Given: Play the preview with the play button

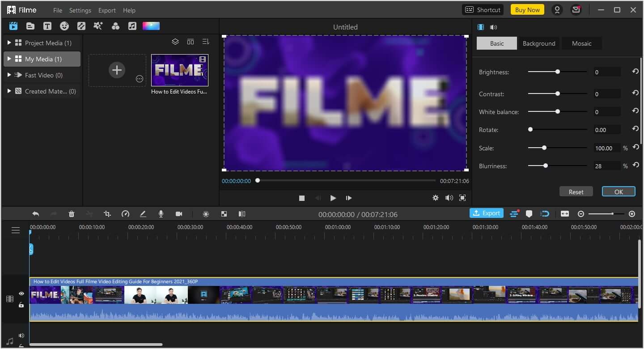Looking at the screenshot, I should coord(333,198).
